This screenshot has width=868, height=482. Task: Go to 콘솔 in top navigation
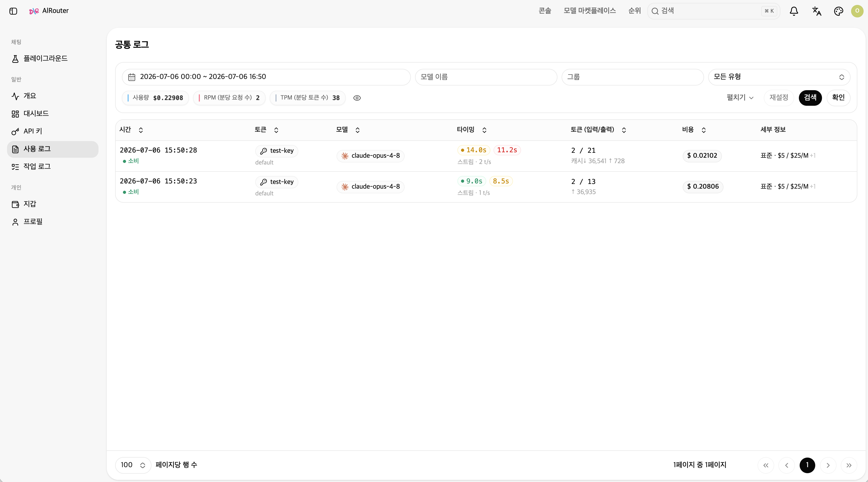545,11
